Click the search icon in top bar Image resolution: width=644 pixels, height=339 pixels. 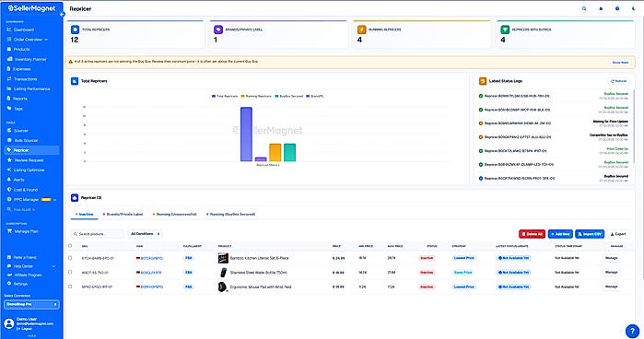(x=584, y=8)
